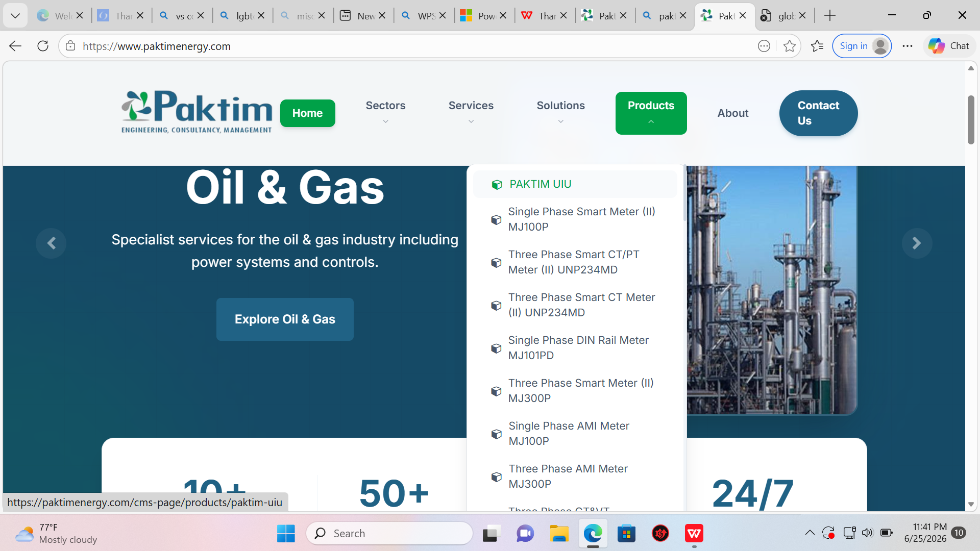The image size is (980, 551).
Task: Open volume control in the system tray
Action: [867, 533]
